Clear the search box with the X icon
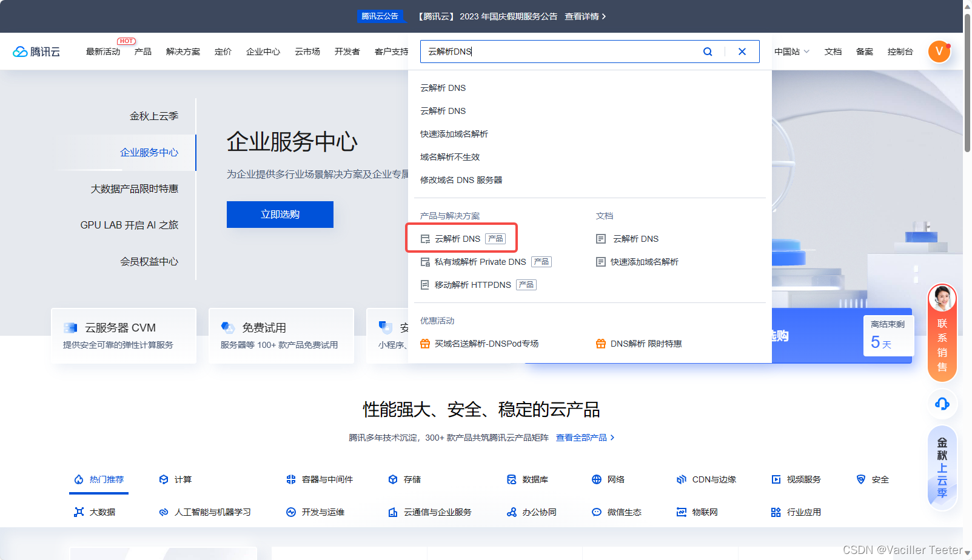972x560 pixels. (742, 52)
